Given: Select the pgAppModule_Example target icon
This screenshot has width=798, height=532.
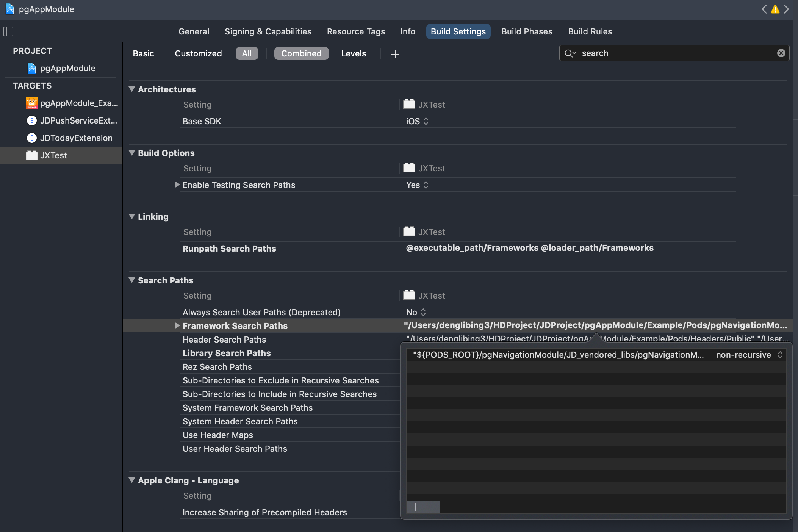Looking at the screenshot, I should pyautogui.click(x=31, y=103).
